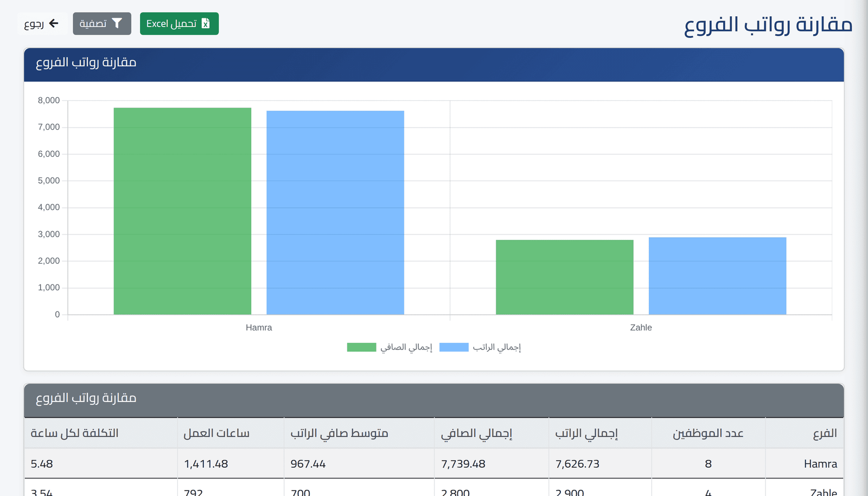Toggle the blue إجمالي الراتب legend swatch
This screenshot has height=496, width=868.
pyautogui.click(x=454, y=347)
